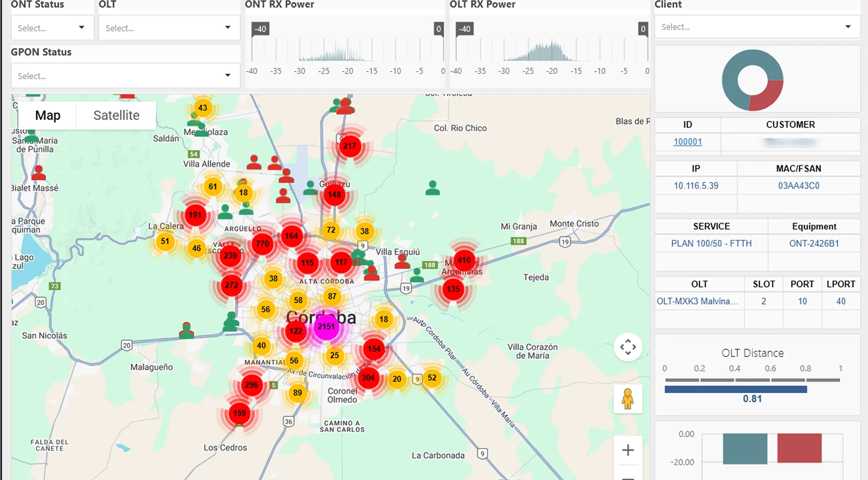Click the PORT value 10
Screen dimensions: 868x480
(x=802, y=301)
